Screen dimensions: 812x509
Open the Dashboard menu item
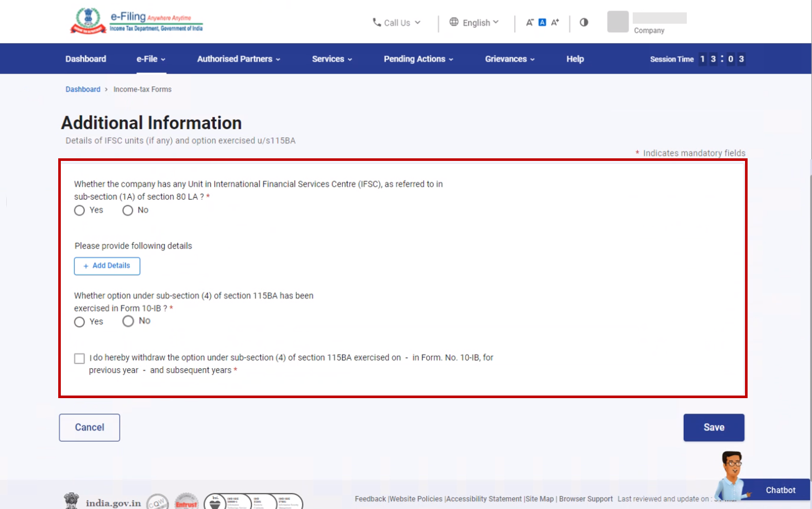[x=86, y=59]
